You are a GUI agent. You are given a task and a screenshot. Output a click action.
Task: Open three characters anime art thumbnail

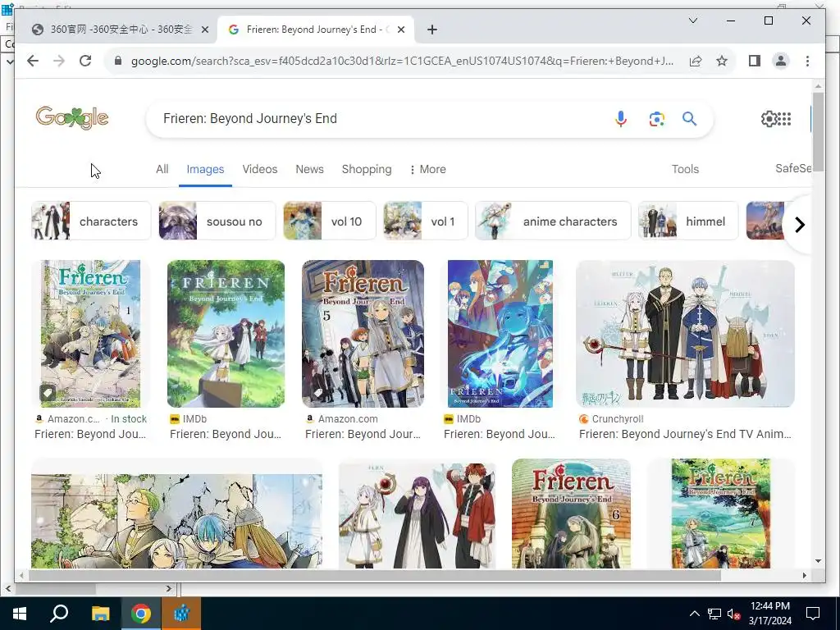point(418,515)
